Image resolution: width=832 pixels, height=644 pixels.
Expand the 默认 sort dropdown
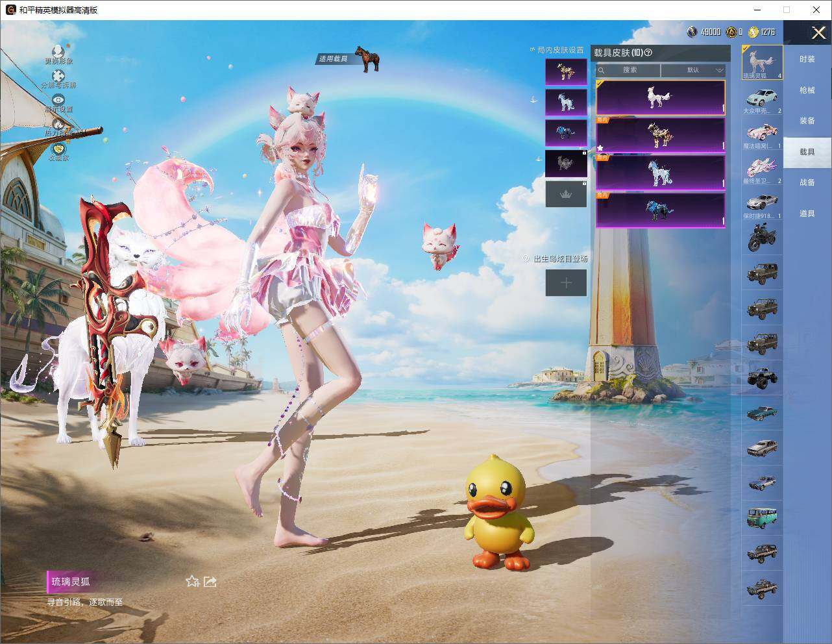[x=693, y=70]
